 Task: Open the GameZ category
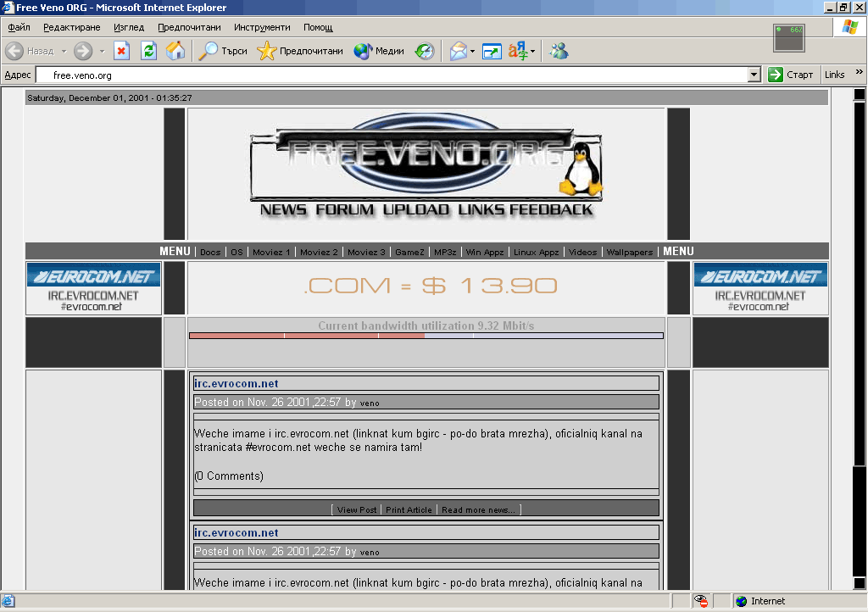click(x=409, y=253)
